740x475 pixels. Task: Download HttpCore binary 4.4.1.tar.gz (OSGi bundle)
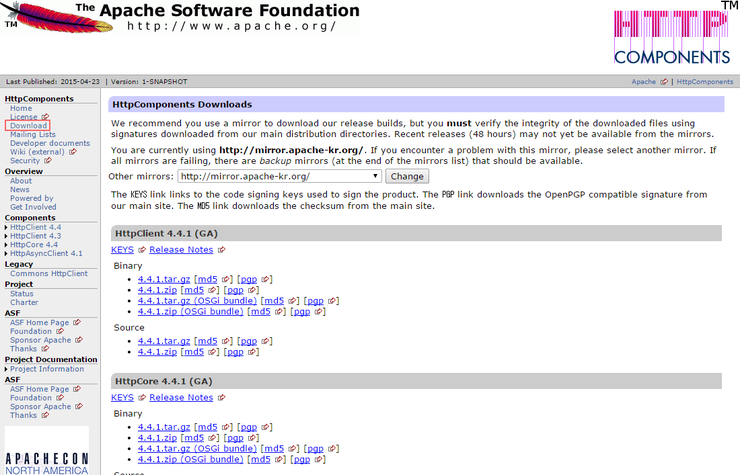point(197,449)
